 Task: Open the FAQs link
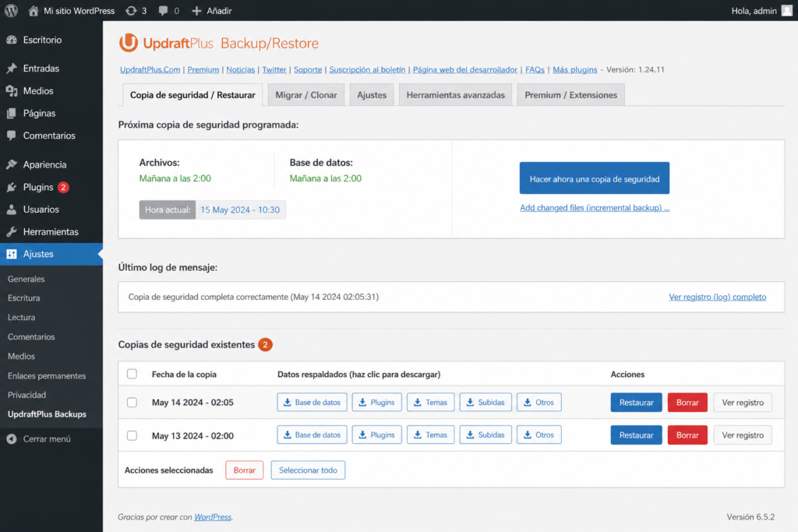535,69
